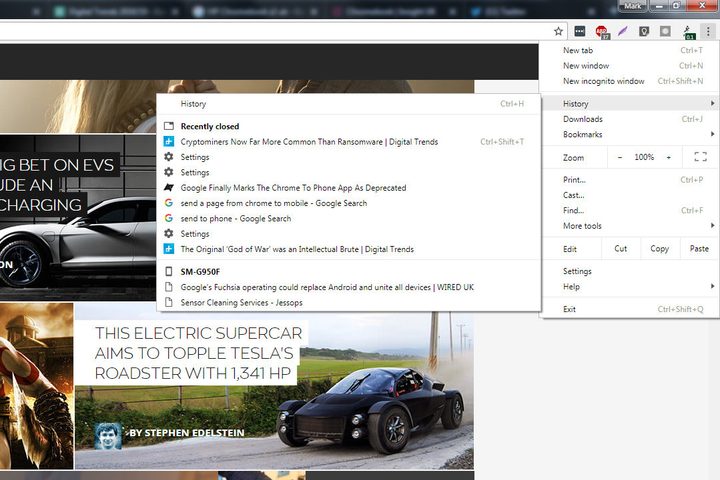
Task: Open full History page from submenu header
Action: point(349,104)
